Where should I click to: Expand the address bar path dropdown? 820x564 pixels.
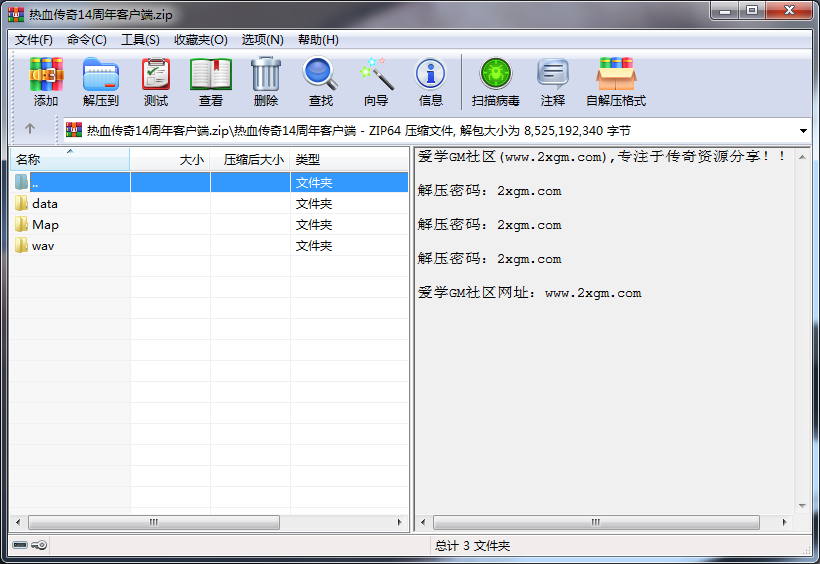coord(803,131)
